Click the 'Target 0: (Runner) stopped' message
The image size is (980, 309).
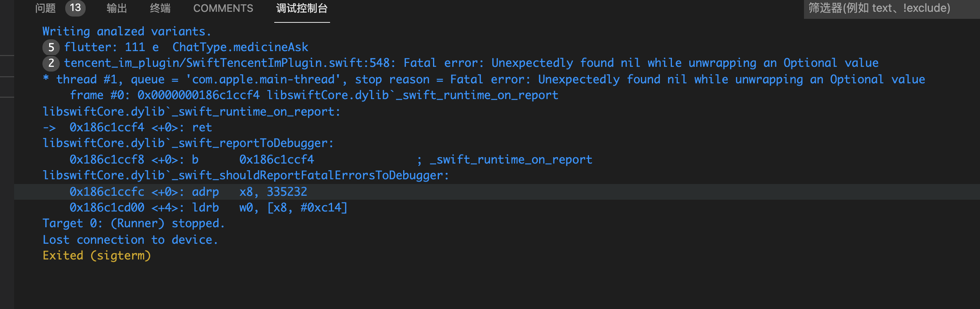click(x=134, y=223)
